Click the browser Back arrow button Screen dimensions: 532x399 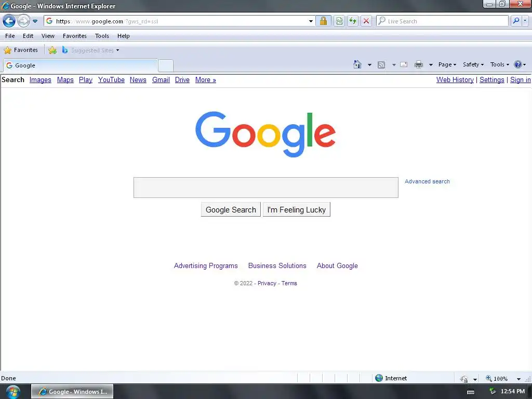pyautogui.click(x=9, y=21)
